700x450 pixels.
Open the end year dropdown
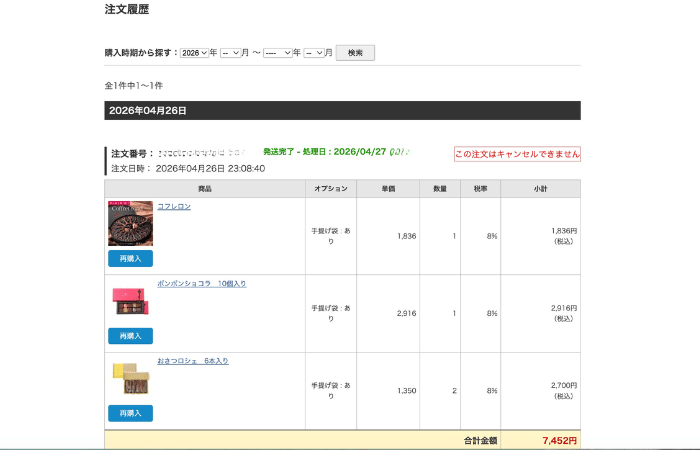coord(277,53)
